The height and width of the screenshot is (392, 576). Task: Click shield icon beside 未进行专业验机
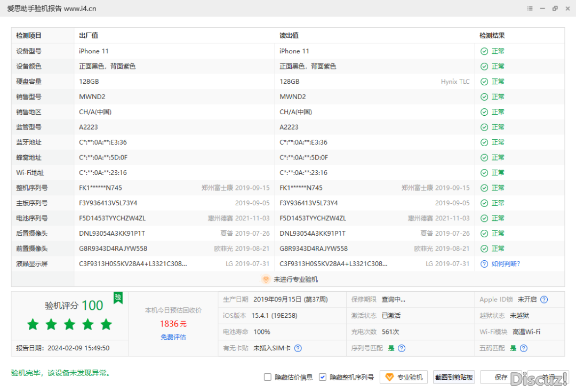tap(266, 279)
